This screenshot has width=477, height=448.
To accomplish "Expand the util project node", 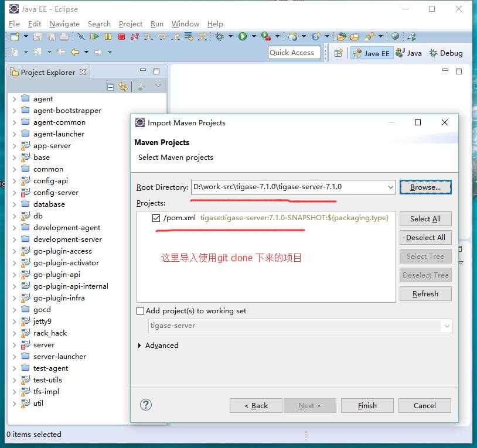I will [14, 403].
